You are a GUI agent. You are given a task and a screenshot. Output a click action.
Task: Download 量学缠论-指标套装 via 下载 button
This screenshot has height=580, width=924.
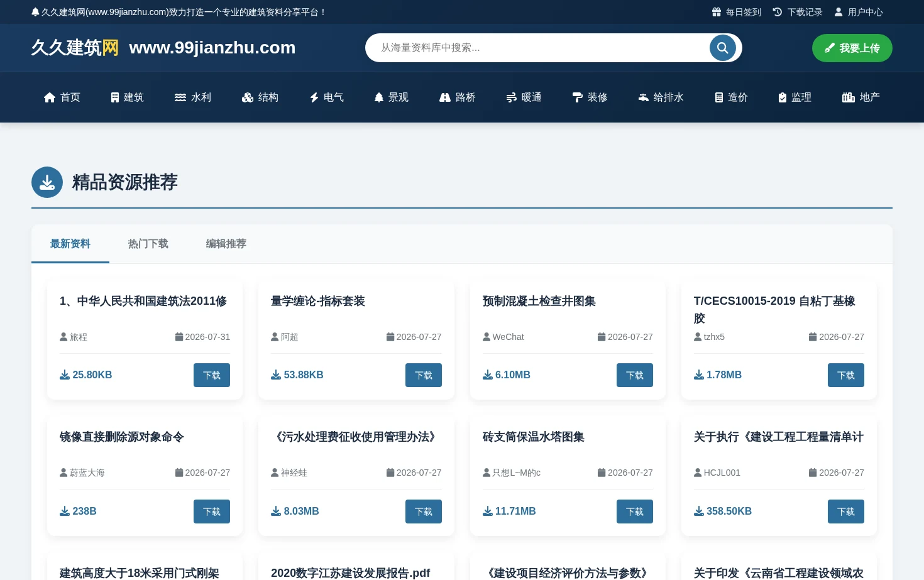tap(424, 375)
